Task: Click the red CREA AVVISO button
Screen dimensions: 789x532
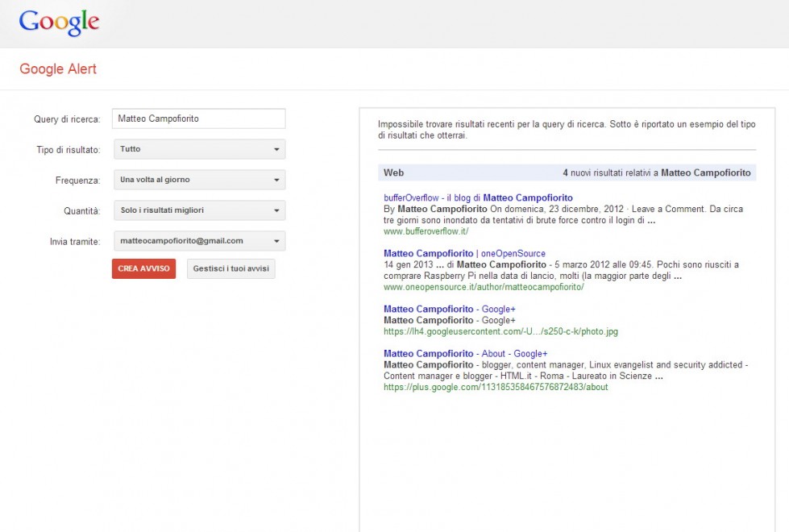Action: [144, 268]
